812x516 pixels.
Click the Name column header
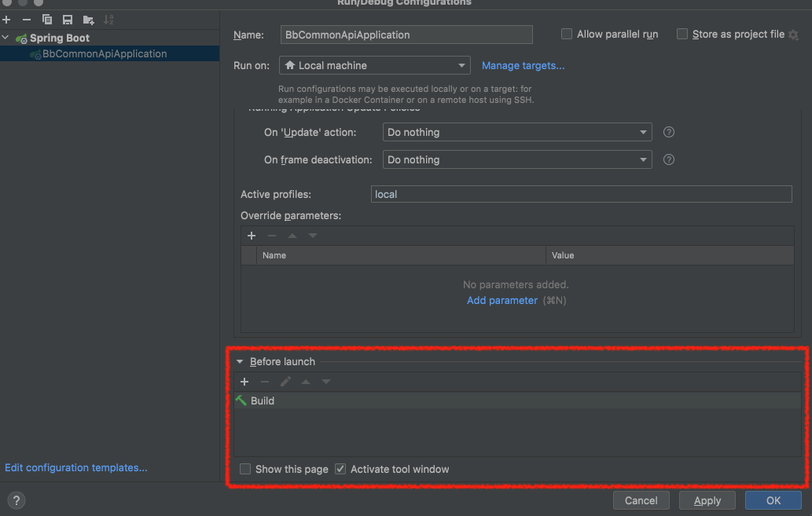pyautogui.click(x=401, y=256)
